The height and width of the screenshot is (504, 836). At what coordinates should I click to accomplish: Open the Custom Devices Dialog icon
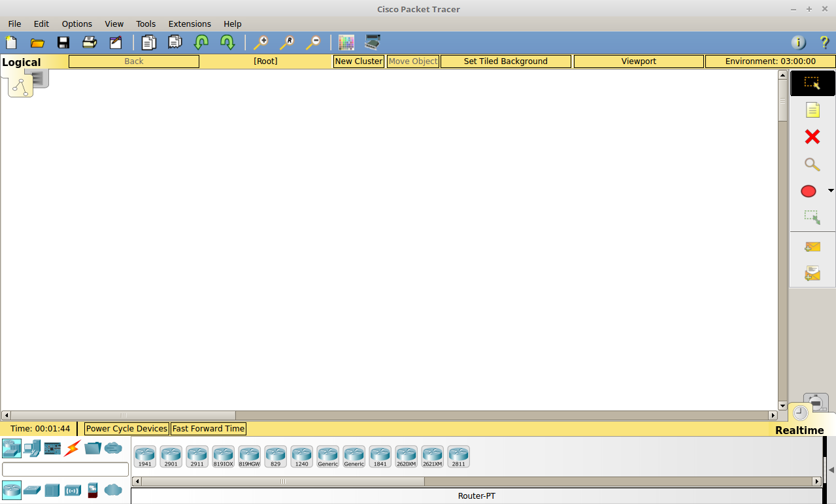pos(373,43)
